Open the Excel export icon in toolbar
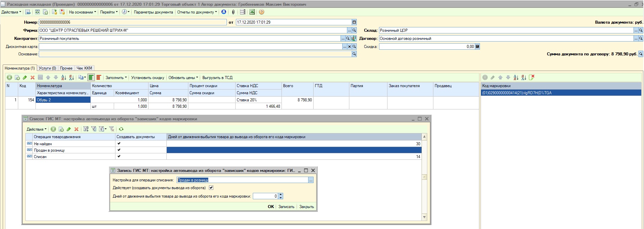Screen dimensions: 644x229 click(252, 12)
